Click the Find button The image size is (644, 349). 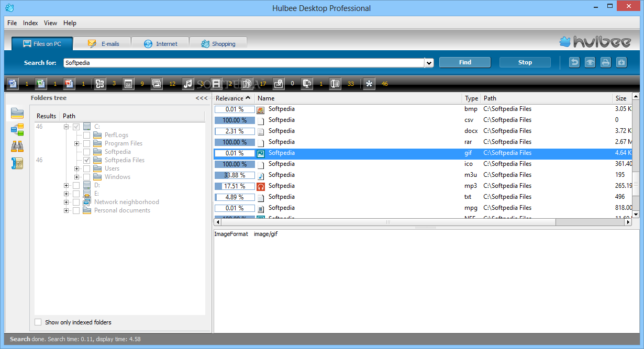click(465, 62)
